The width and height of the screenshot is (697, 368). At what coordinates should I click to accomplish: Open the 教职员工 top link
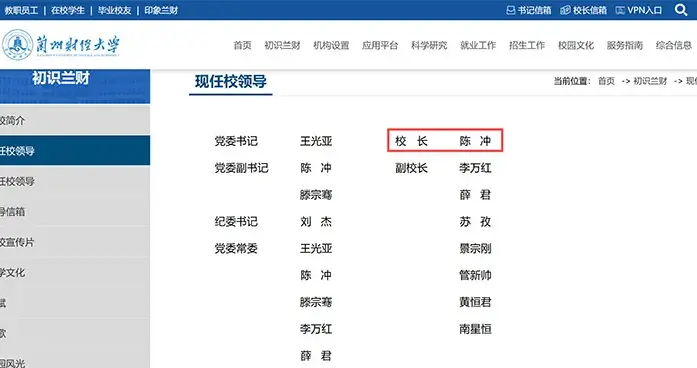coord(21,10)
